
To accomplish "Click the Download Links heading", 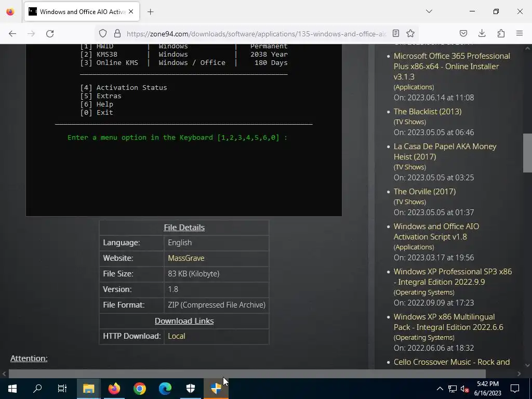I will coord(184,321).
